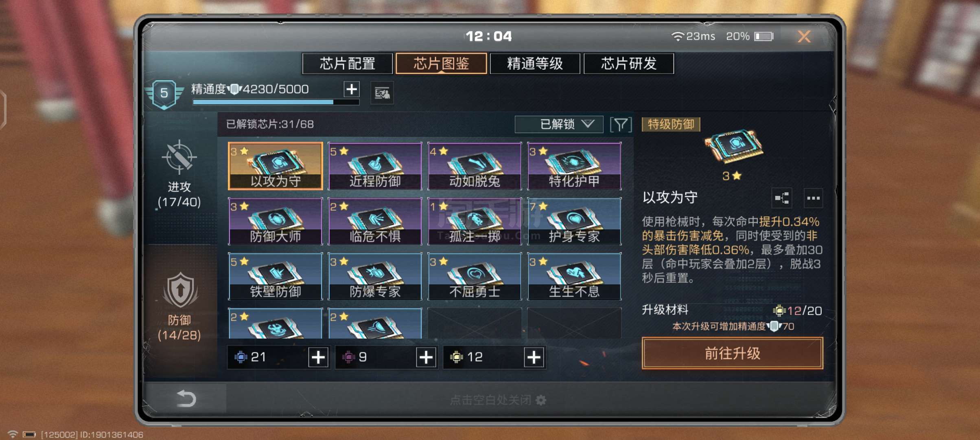Open the chip upgrade tree icon
The width and height of the screenshot is (980, 440).
[782, 198]
